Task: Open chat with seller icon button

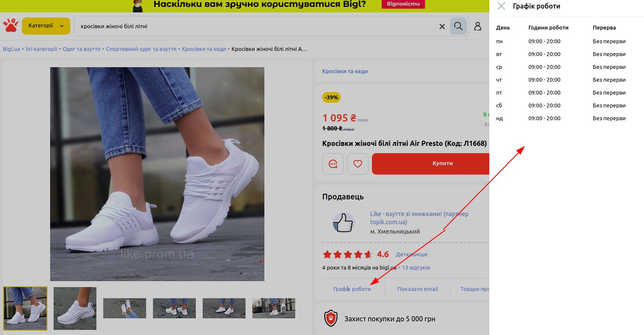Action: click(333, 164)
